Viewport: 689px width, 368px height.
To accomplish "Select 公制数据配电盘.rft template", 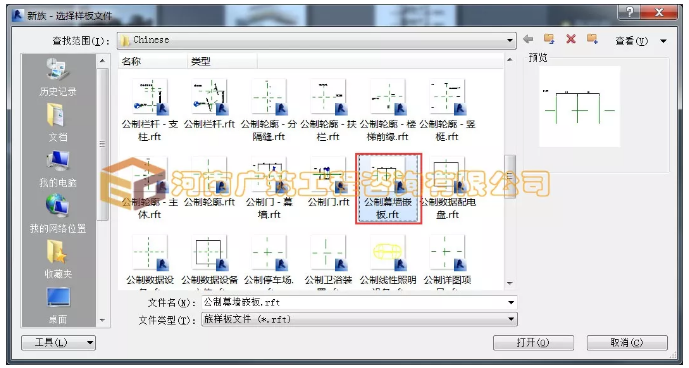I will tap(447, 188).
